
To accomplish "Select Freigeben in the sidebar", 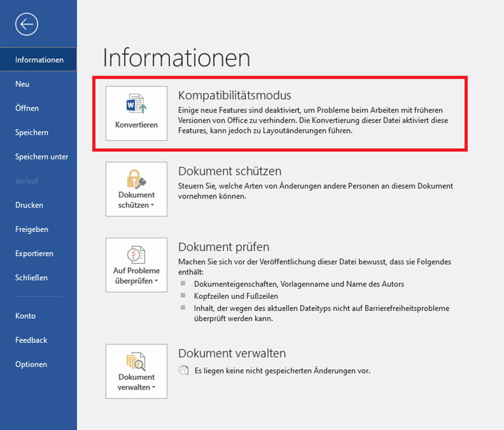I will 31,229.
